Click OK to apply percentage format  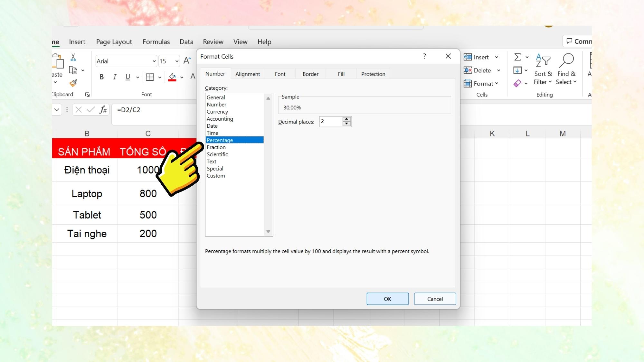387,299
